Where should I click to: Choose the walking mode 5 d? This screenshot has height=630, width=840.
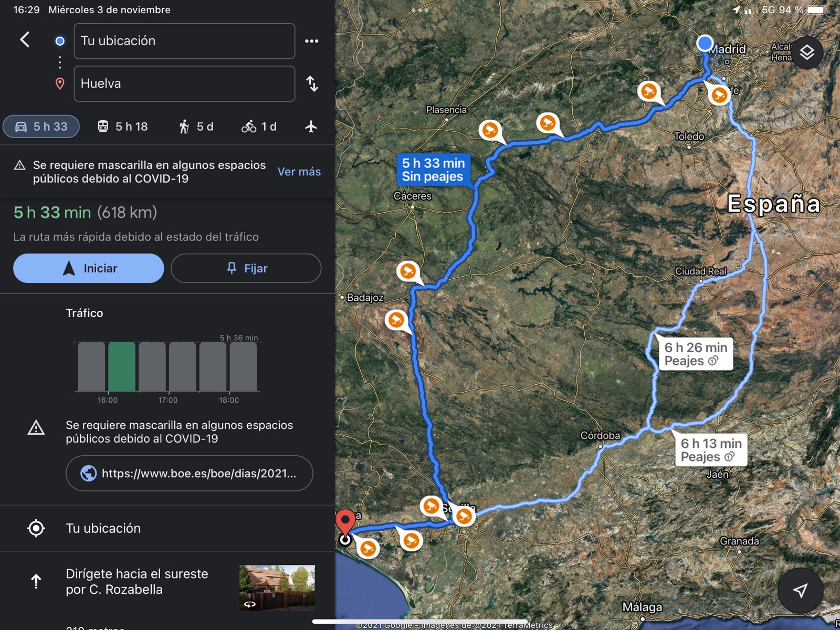(196, 127)
